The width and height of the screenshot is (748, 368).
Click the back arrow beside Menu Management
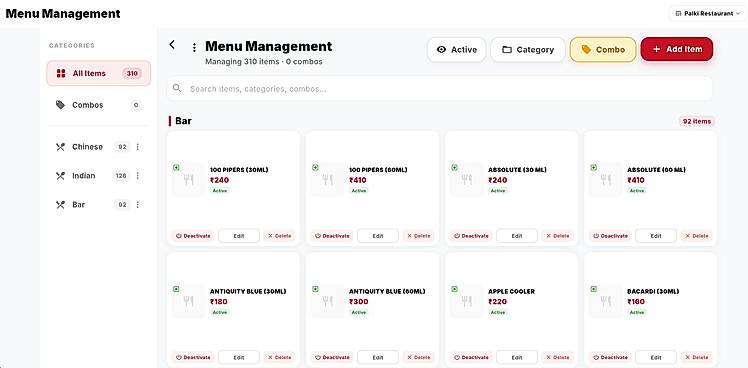pos(172,45)
